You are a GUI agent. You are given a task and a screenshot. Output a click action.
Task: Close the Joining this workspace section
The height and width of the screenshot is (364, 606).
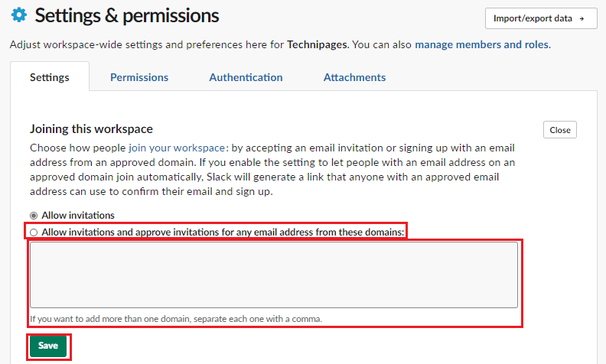point(559,130)
